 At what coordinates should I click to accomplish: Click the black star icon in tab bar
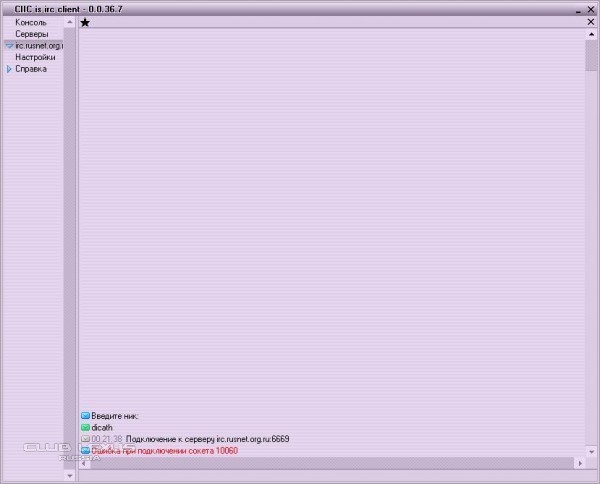click(85, 22)
